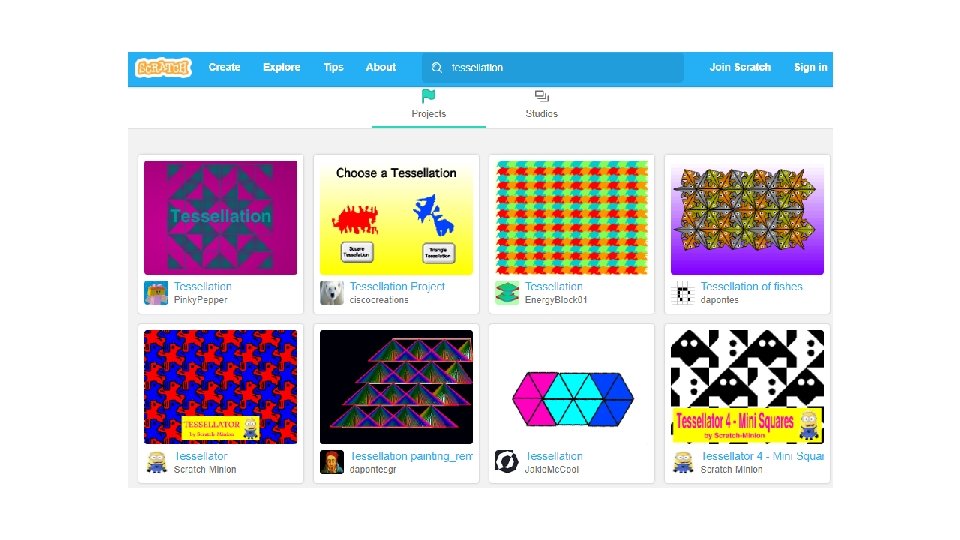Open the hexagon triangles Tessellation thumbnail

pos(572,387)
